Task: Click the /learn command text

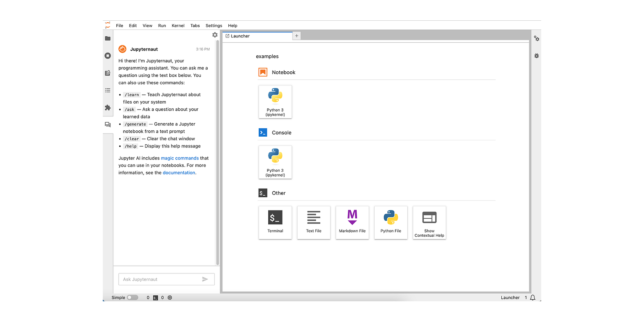Action: point(132,95)
